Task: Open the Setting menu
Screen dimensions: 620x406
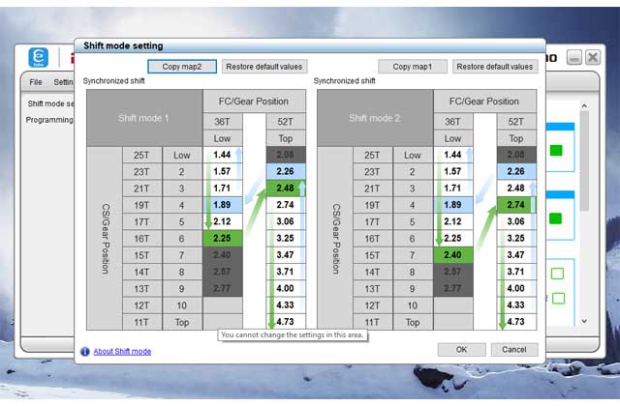Action: [62, 81]
